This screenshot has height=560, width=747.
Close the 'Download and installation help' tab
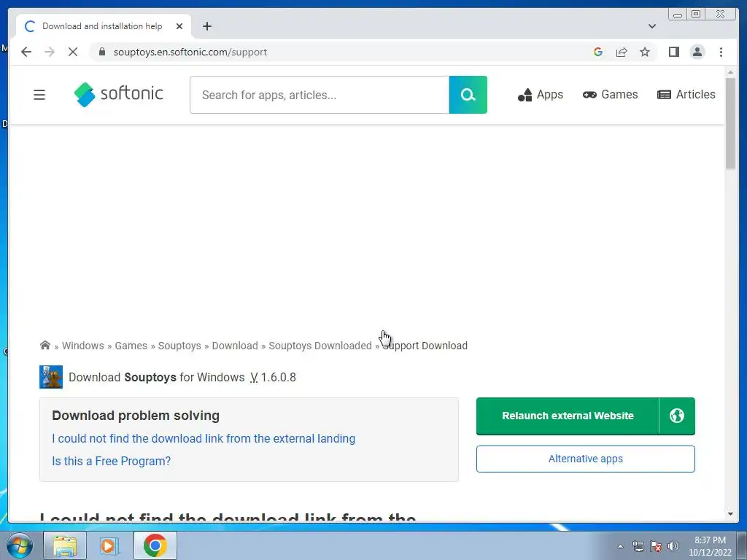tap(179, 26)
